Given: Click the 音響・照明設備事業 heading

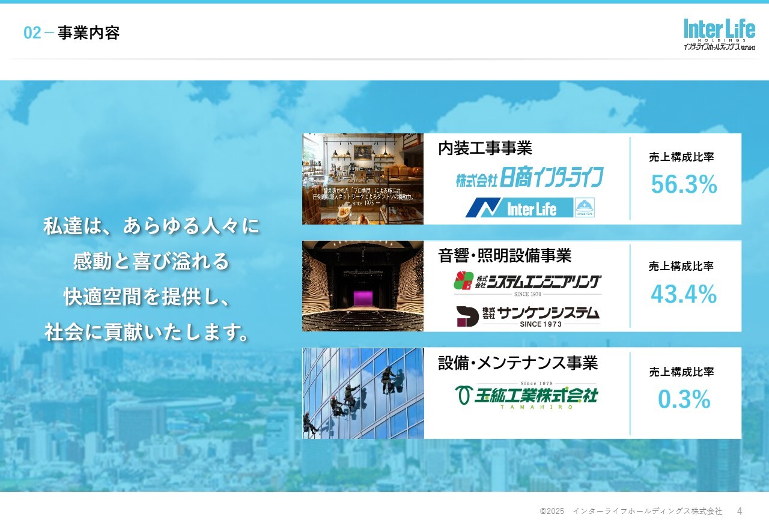Looking at the screenshot, I should click(x=505, y=256).
